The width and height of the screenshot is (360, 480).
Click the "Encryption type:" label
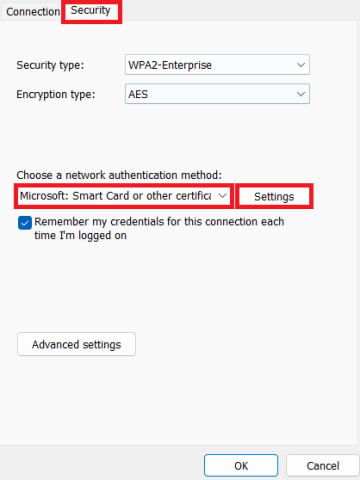coord(56,94)
